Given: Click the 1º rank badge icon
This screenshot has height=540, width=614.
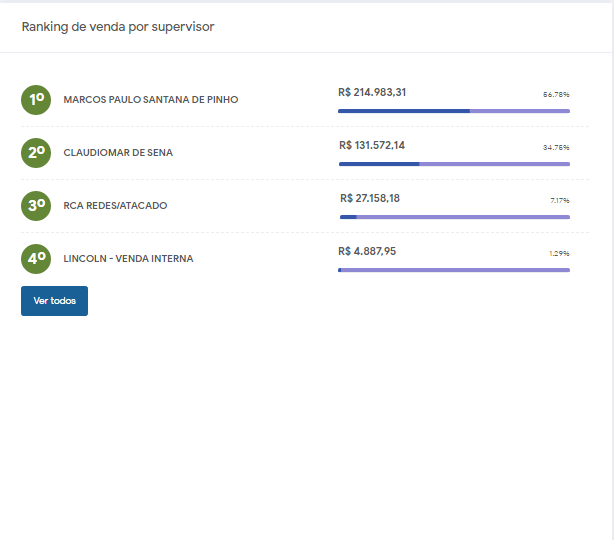Looking at the screenshot, I should [36, 100].
